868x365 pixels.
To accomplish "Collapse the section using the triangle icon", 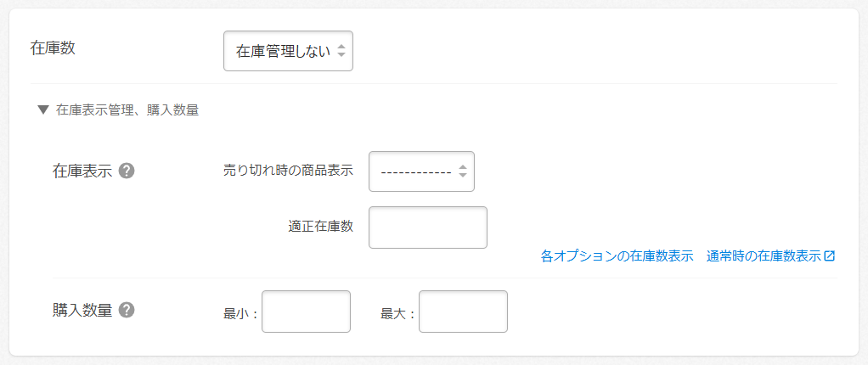I will 43,109.
